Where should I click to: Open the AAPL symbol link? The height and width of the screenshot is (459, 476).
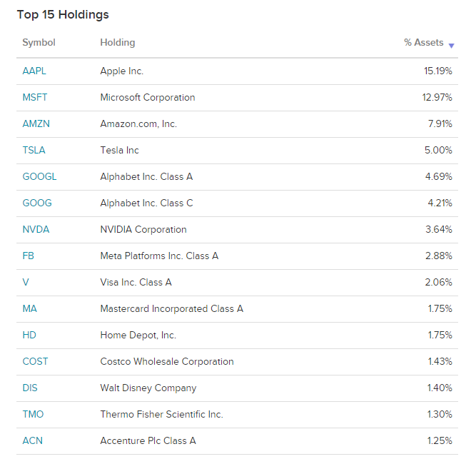pyautogui.click(x=34, y=71)
